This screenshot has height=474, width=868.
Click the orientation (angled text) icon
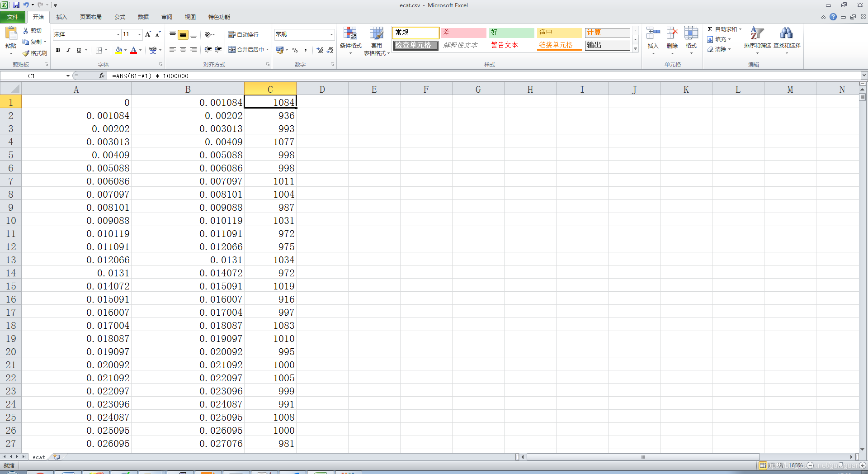(x=208, y=34)
